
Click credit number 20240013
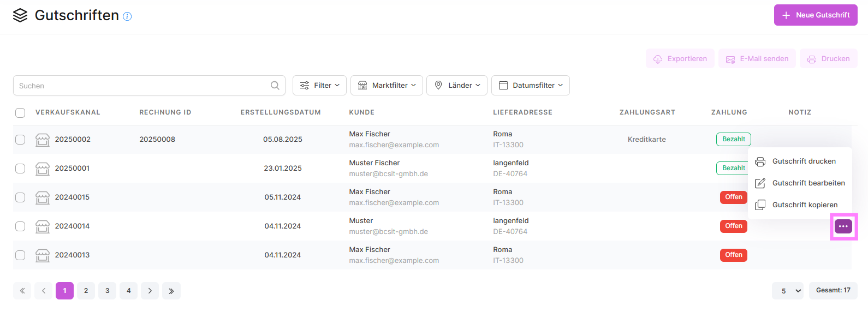pyautogui.click(x=72, y=255)
